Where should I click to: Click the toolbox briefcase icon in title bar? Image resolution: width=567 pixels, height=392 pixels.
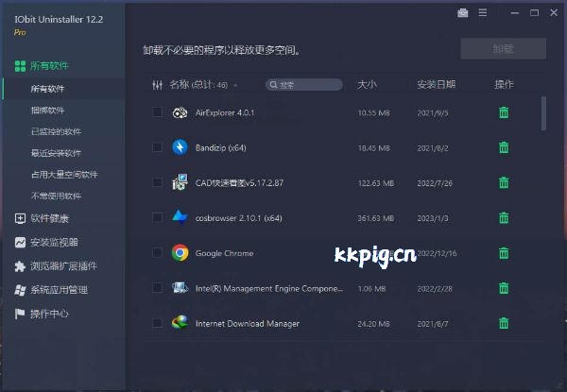tap(462, 13)
